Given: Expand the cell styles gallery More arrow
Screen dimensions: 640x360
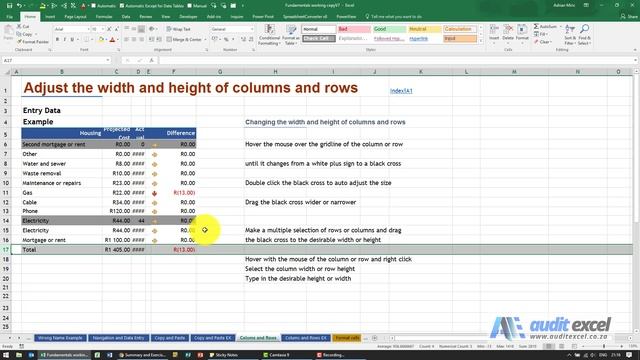Looking at the screenshot, I should click(x=481, y=41).
